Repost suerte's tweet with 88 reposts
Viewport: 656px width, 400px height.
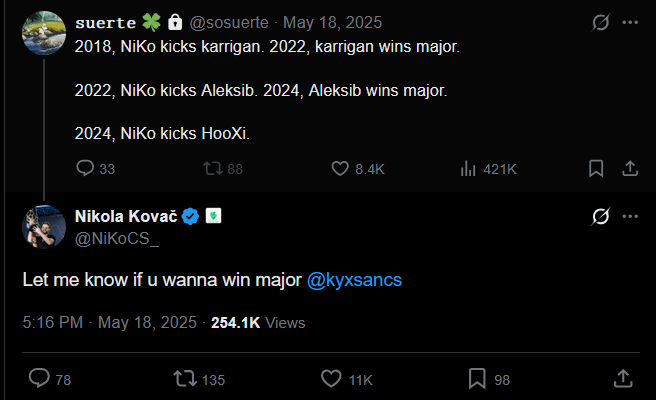[213, 169]
